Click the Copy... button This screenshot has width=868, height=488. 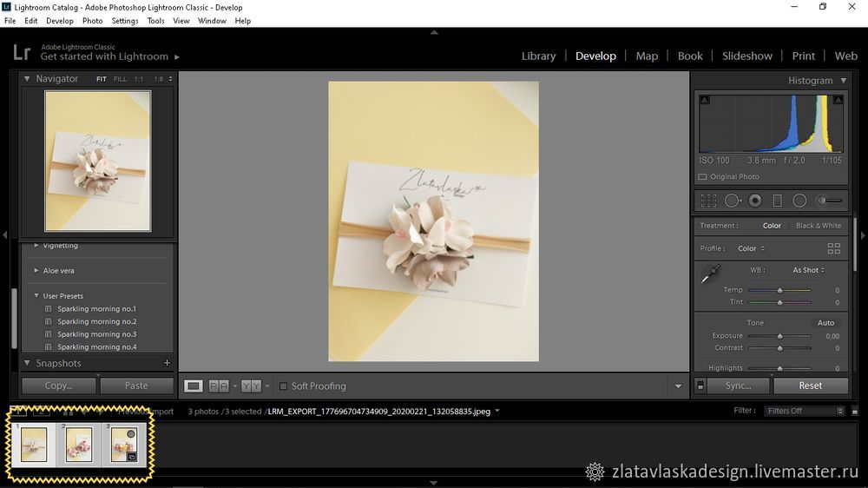(59, 386)
